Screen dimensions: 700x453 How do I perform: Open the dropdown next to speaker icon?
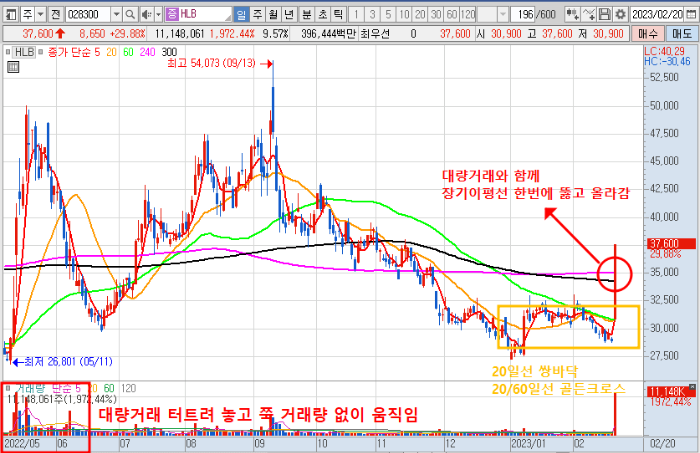coord(158,15)
